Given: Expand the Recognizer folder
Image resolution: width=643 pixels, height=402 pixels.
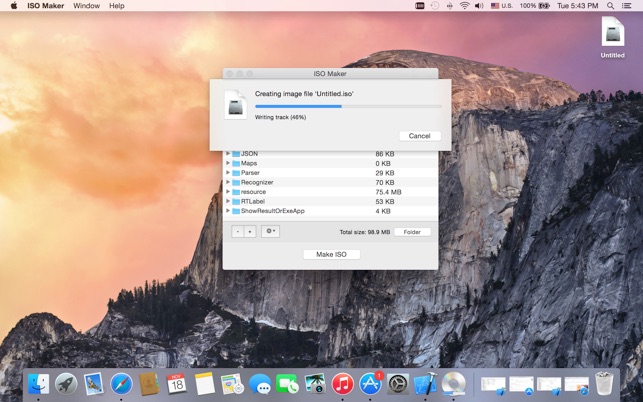Looking at the screenshot, I should (x=228, y=182).
